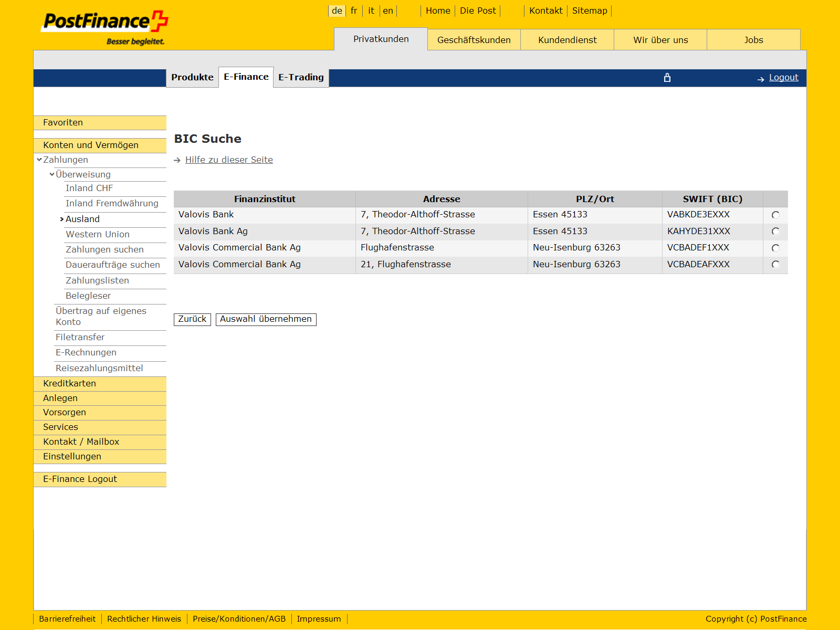The width and height of the screenshot is (840, 630).
Task: Collapse the Zahlungen menu section
Action: pyautogui.click(x=39, y=160)
